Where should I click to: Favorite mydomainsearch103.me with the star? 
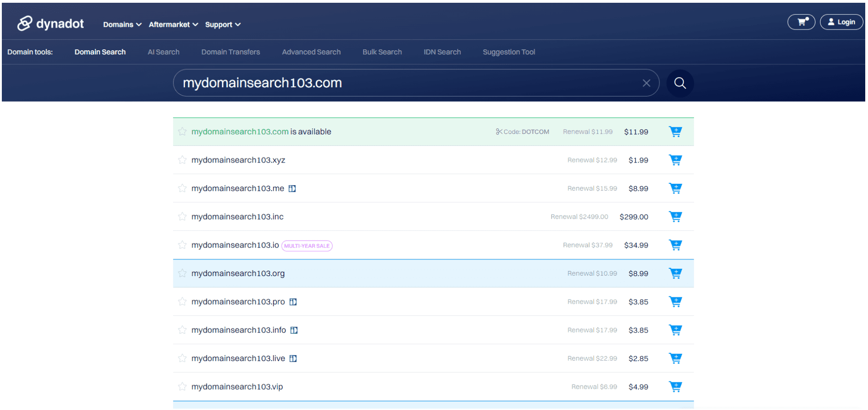(x=182, y=188)
